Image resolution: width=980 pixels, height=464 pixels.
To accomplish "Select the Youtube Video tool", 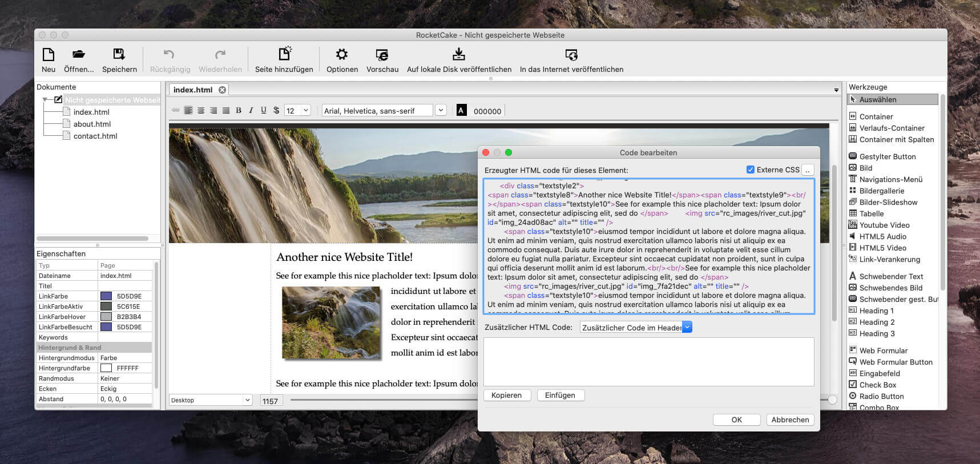I will point(884,225).
